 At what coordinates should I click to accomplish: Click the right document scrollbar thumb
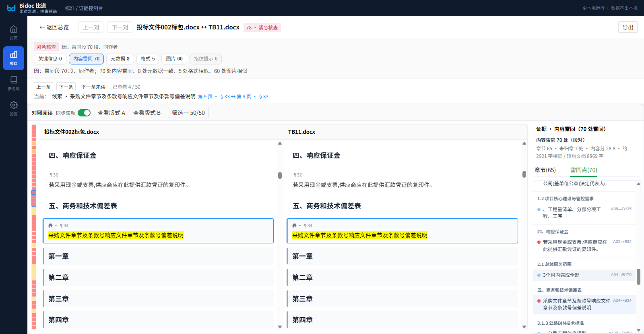click(524, 174)
